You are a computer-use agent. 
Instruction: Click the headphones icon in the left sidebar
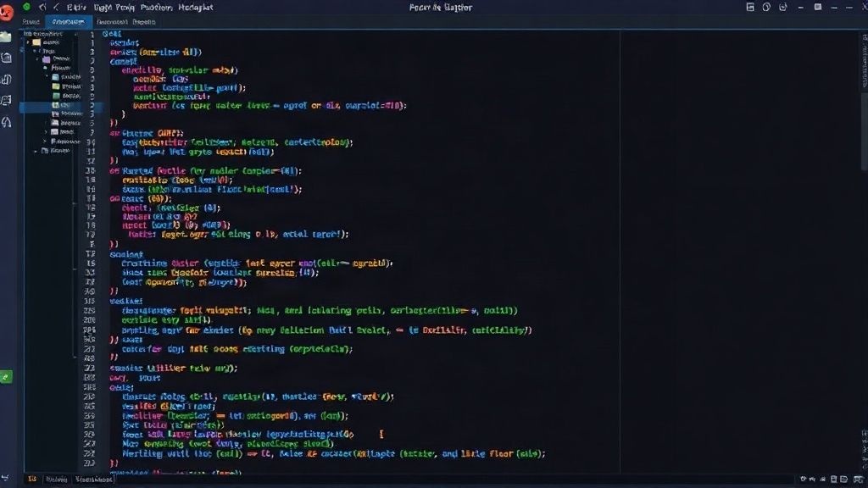(x=6, y=122)
